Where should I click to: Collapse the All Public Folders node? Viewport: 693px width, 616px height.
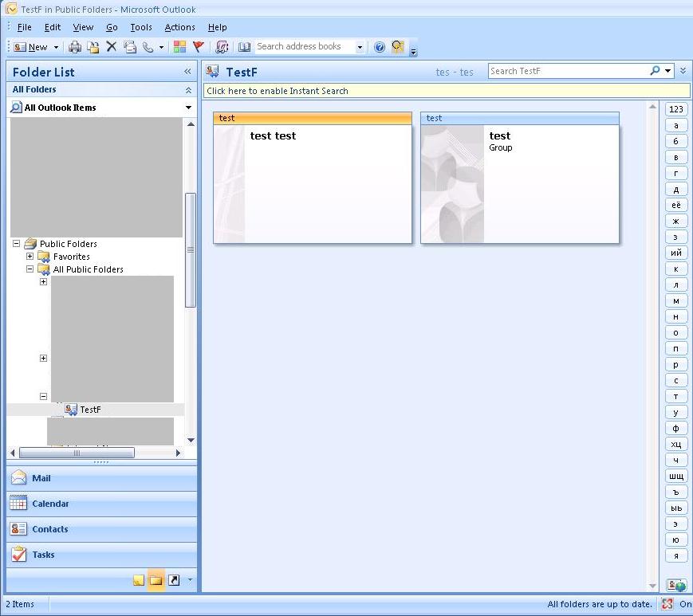click(x=30, y=269)
